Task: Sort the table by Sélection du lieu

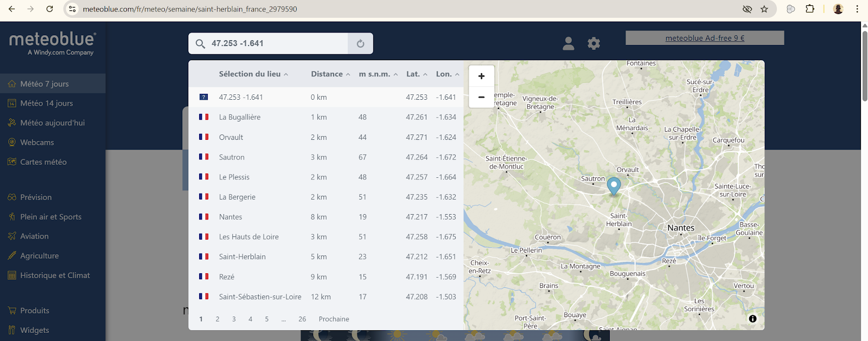Action: [253, 74]
